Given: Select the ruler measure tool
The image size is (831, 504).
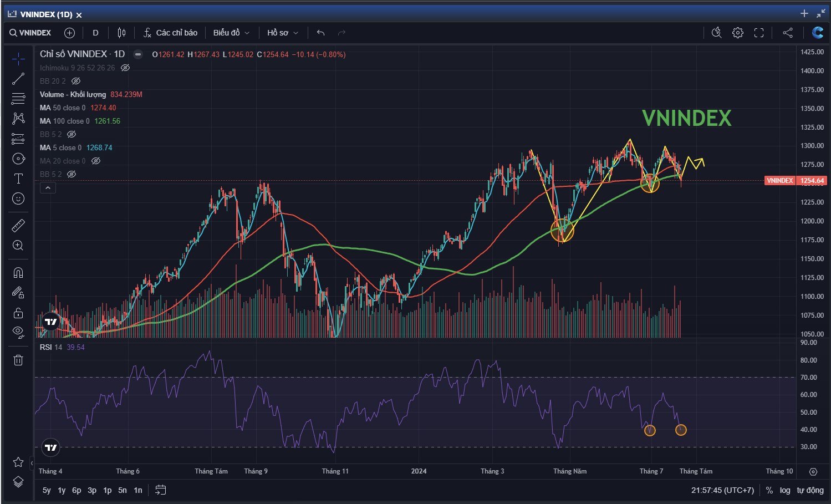Looking at the screenshot, I should (18, 225).
